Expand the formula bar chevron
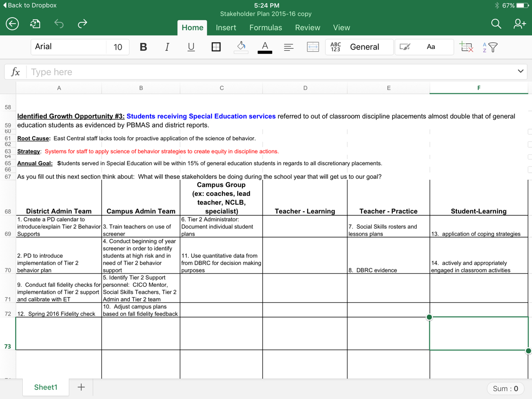The image size is (532, 399). tap(520, 71)
